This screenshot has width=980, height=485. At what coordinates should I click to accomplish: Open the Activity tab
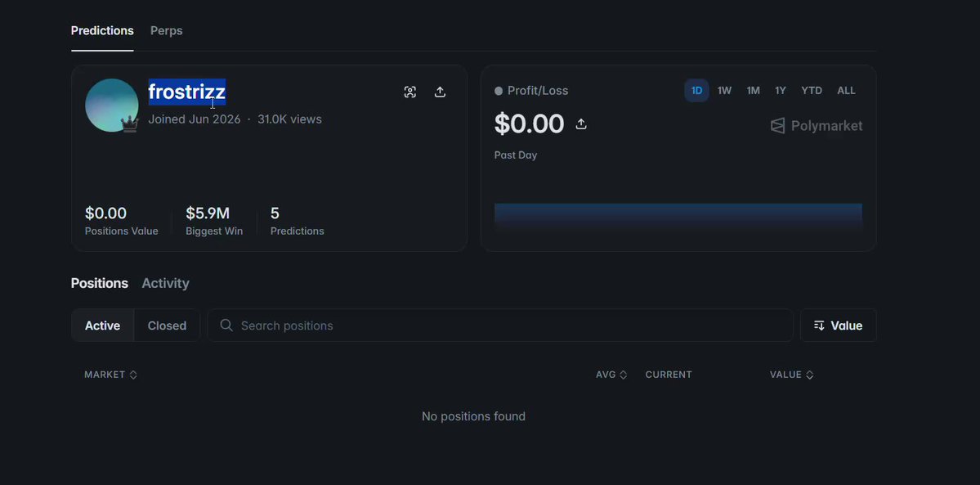166,284
